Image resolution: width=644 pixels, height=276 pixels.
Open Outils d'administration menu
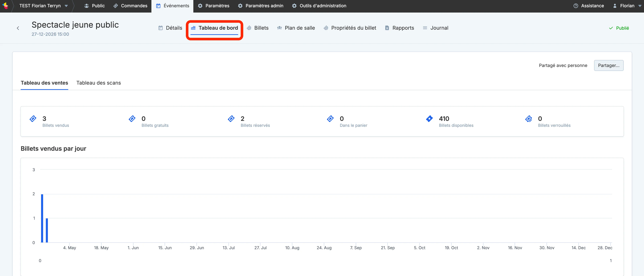click(x=319, y=6)
